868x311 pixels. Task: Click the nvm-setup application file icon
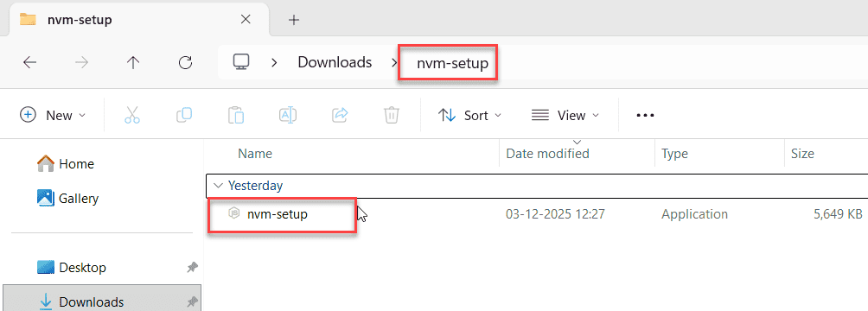(233, 213)
